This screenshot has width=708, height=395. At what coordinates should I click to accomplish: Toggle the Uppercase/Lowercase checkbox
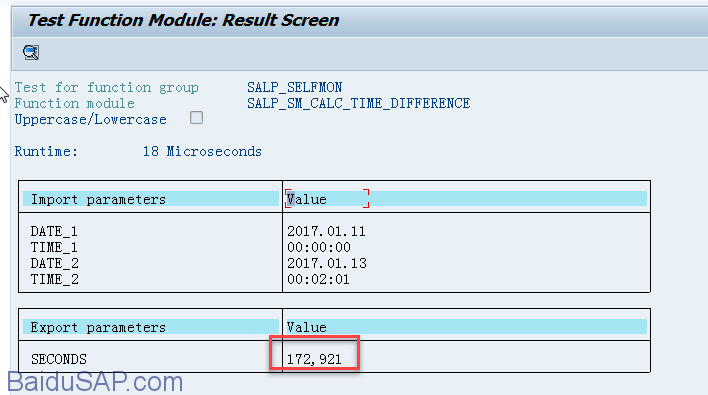pos(196,118)
